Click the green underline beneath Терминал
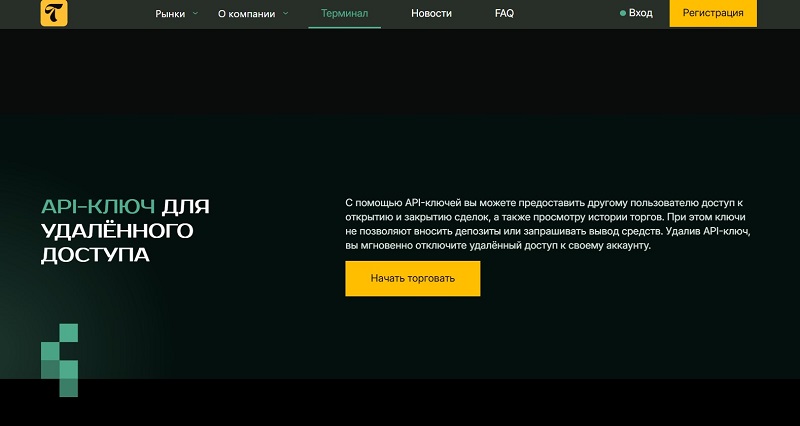 pos(344,27)
